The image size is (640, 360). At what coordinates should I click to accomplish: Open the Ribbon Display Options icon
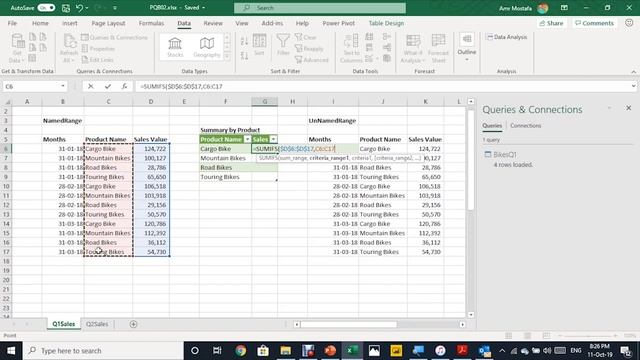click(564, 8)
